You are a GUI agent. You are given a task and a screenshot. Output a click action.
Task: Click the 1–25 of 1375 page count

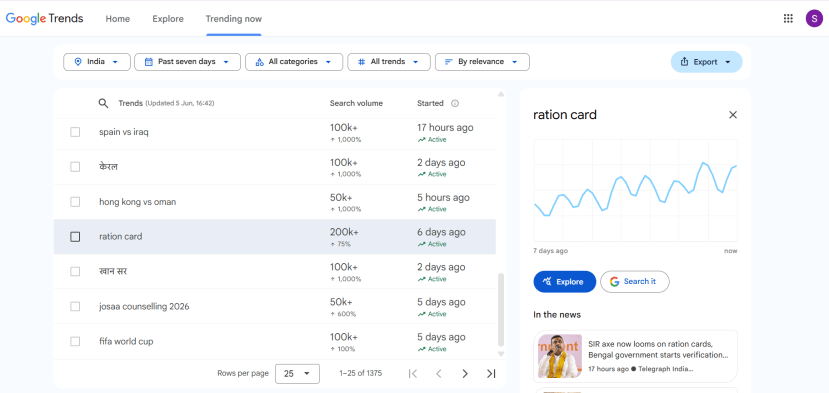(361, 373)
